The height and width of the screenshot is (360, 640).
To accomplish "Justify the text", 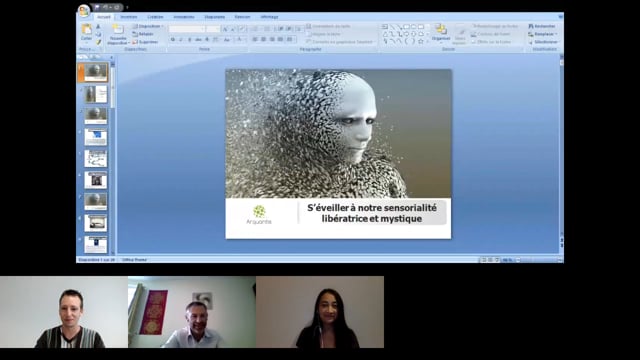I will pos(280,40).
